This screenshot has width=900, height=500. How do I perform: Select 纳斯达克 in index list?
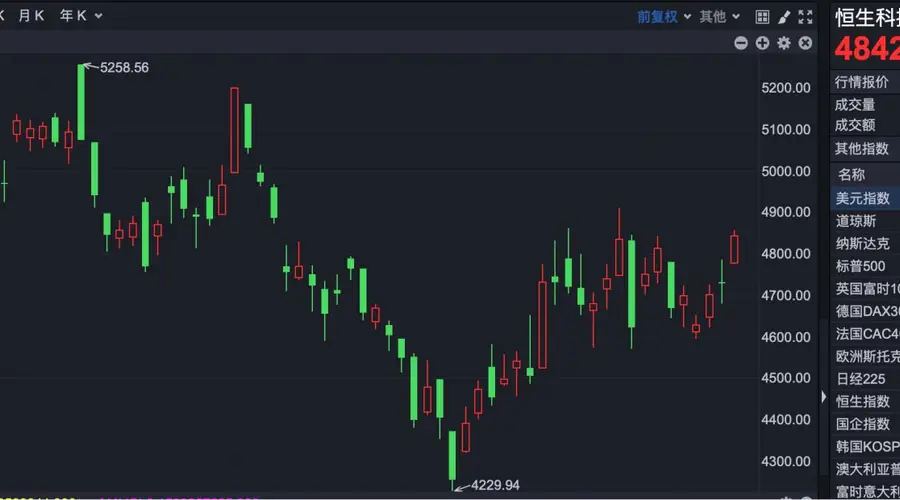(866, 243)
